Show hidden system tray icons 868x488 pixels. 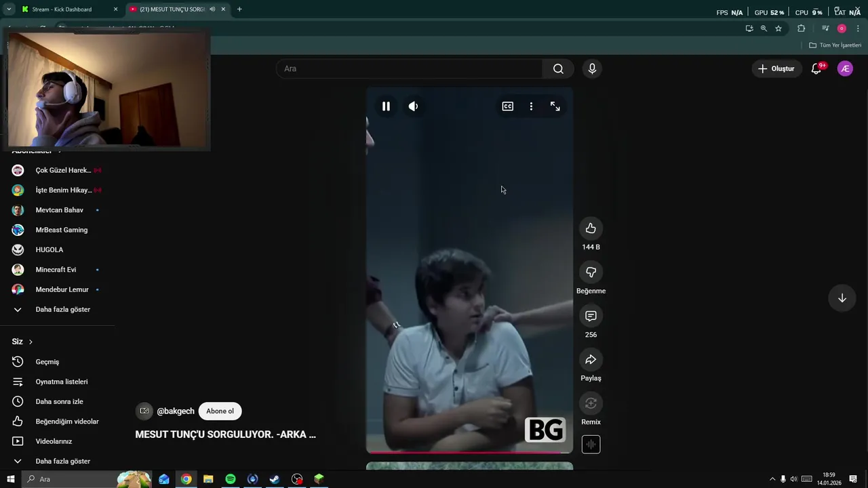tap(772, 479)
